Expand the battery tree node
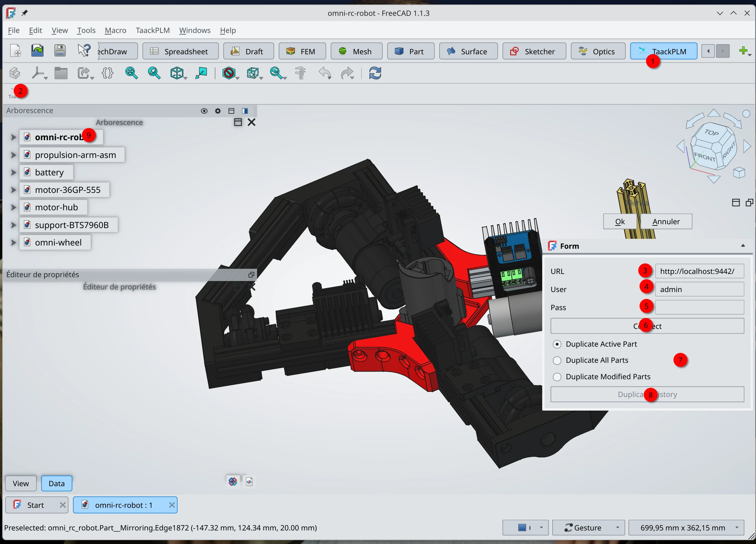The image size is (756, 544). click(x=13, y=173)
